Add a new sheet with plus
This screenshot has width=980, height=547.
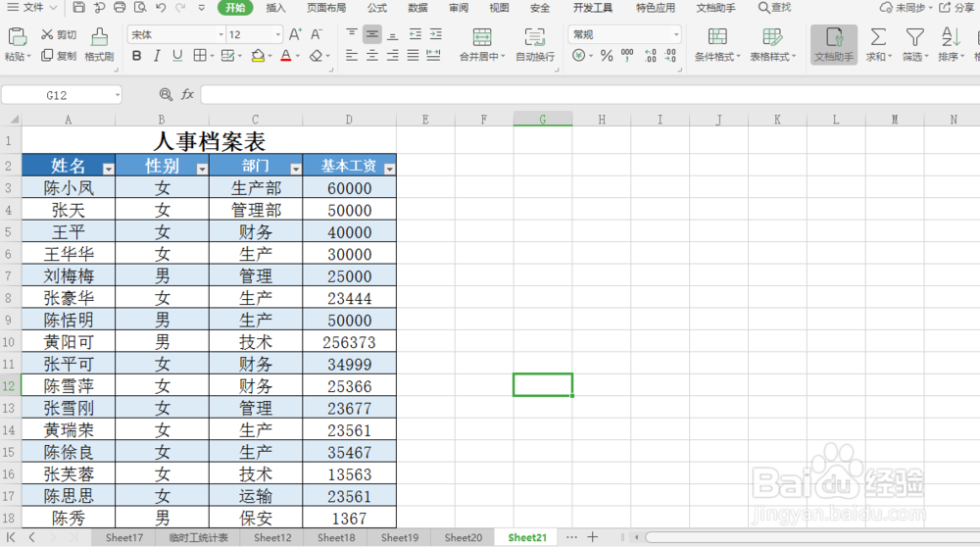click(x=593, y=537)
